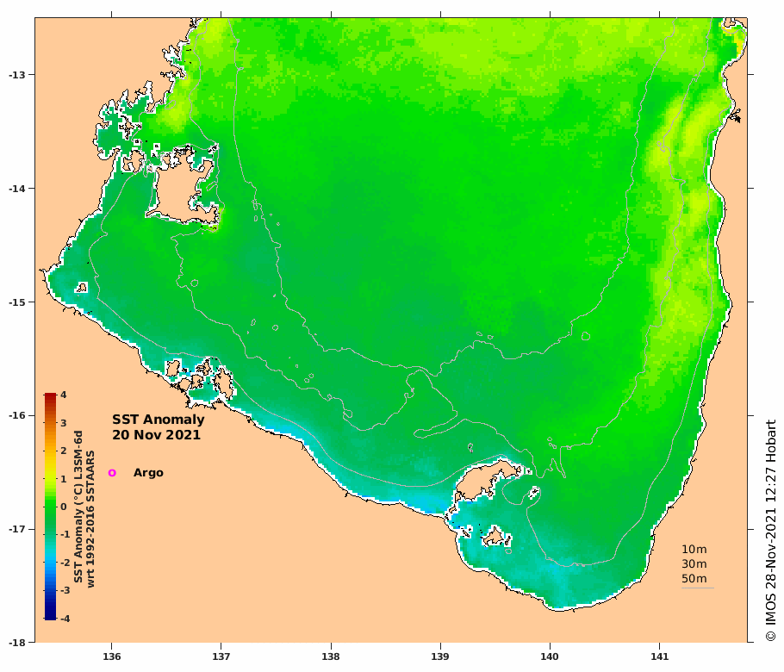Click the magenta Argo legend circle
The height and width of the screenshot is (672, 784).
tap(112, 472)
